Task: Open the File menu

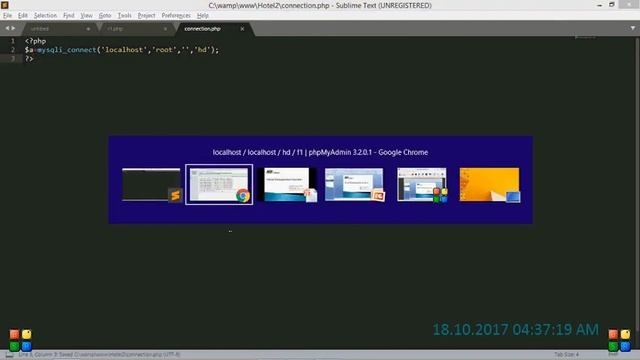Action: click(7, 16)
